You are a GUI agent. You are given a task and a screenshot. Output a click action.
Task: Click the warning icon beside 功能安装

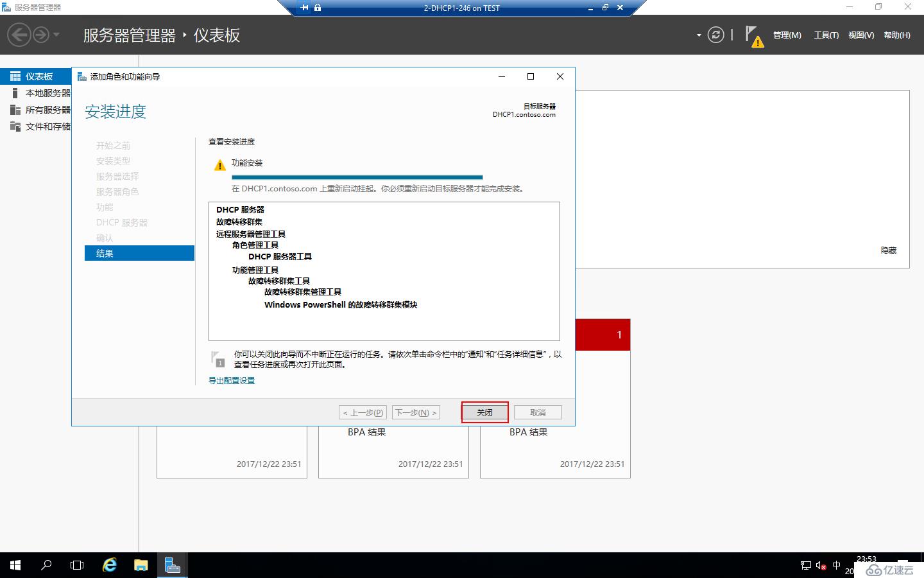pyautogui.click(x=219, y=165)
